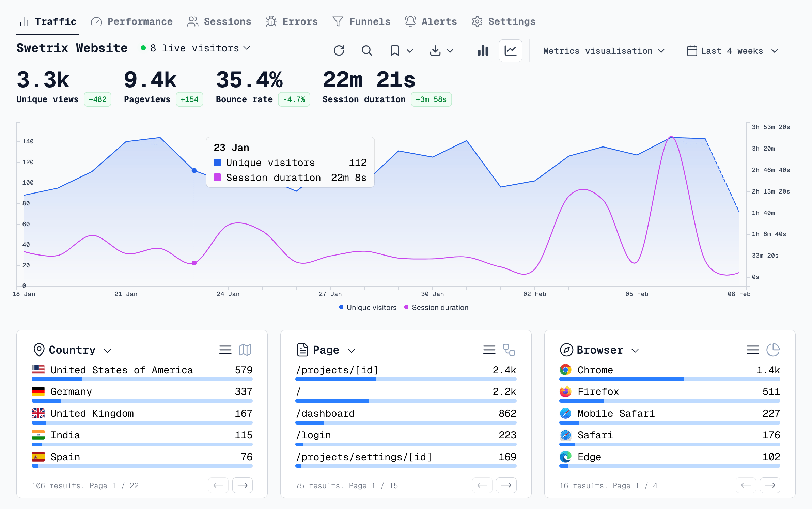The image size is (812, 509).
Task: Switch Browser panel to pie chart view
Action: click(x=774, y=350)
